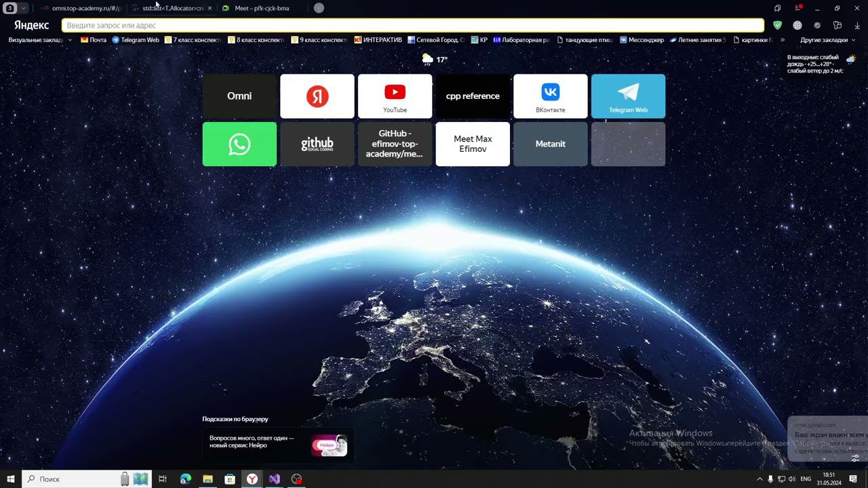Open File Explorer from taskbar
This screenshot has width=868, height=488.
(x=208, y=479)
